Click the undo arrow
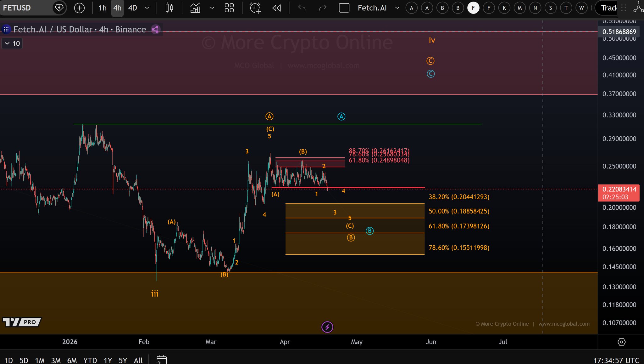This screenshot has width=644, height=364. pos(302,8)
